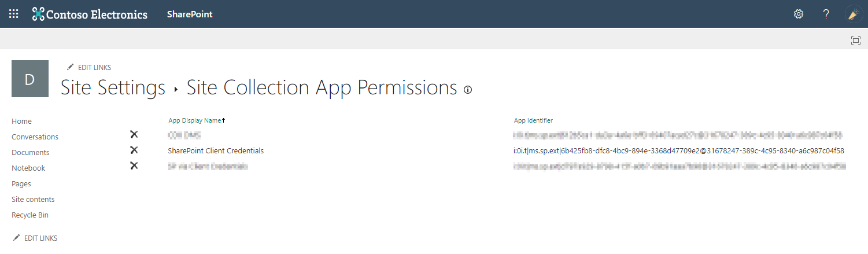The image size is (868, 254).
Task: Go to Site Settings breadcrumb
Action: coord(113,87)
